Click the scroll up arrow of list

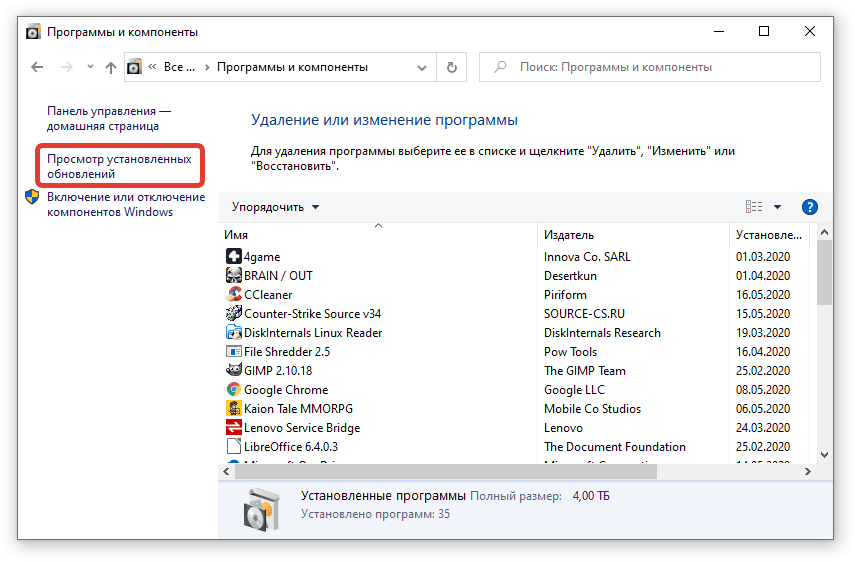(x=824, y=232)
